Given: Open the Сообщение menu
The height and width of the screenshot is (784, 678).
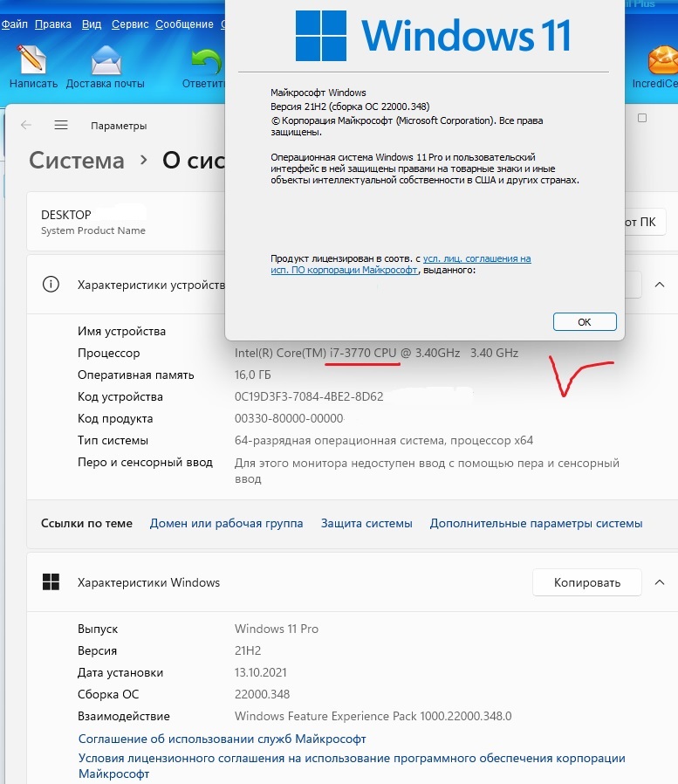Looking at the screenshot, I should 184,24.
